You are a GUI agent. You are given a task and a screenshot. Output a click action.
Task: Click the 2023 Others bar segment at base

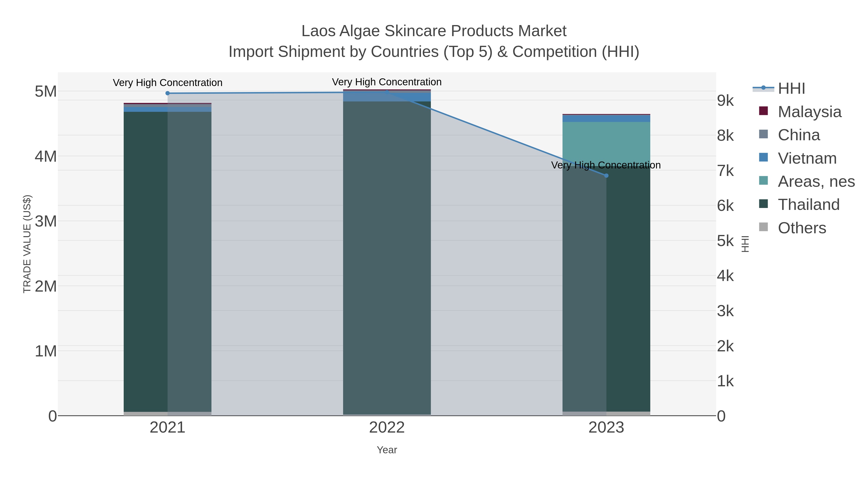(x=606, y=414)
